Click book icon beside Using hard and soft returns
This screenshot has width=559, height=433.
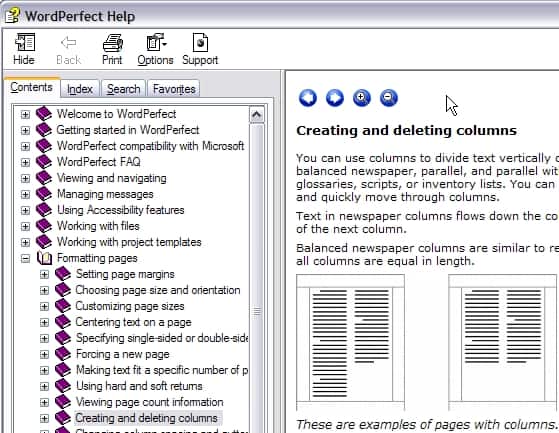[63, 386]
